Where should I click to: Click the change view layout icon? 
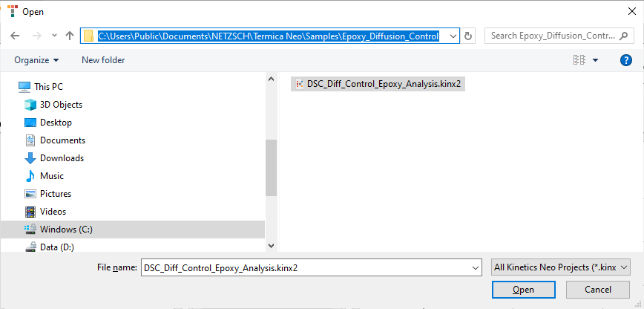click(579, 60)
